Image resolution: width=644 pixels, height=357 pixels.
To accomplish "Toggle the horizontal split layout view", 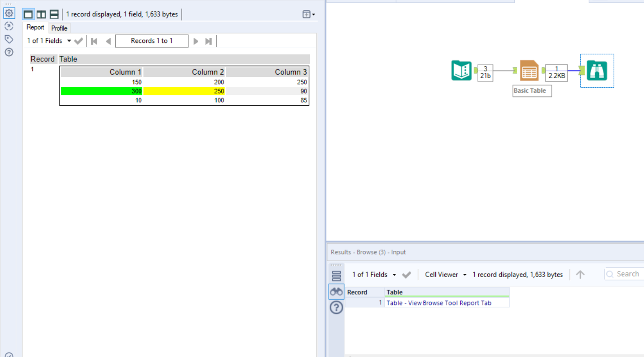I will point(54,14).
